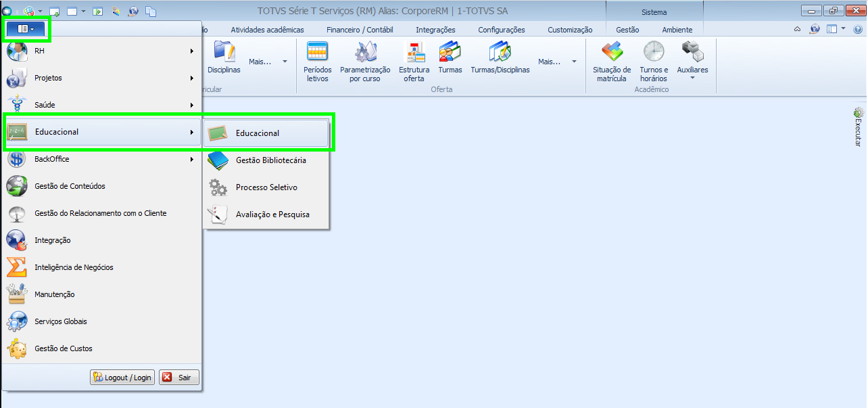Click the Manutenção toolbox icon

click(17, 295)
